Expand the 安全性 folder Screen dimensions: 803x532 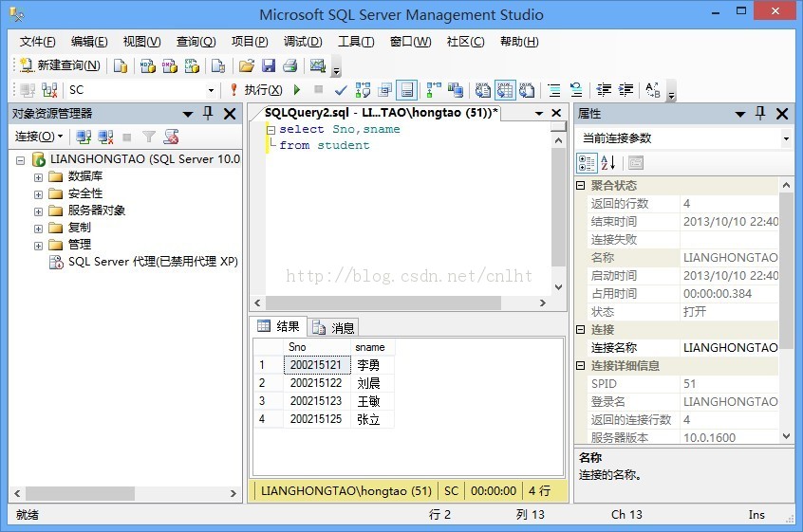(38, 194)
